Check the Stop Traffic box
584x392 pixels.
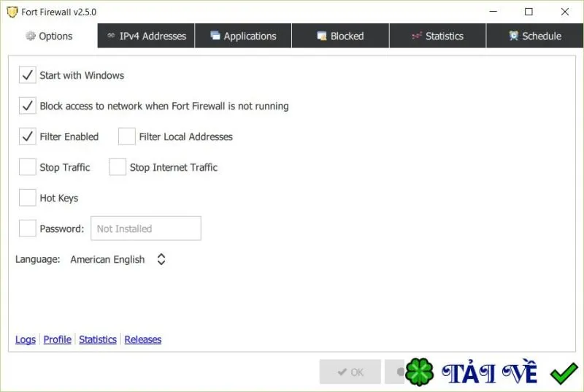point(28,167)
